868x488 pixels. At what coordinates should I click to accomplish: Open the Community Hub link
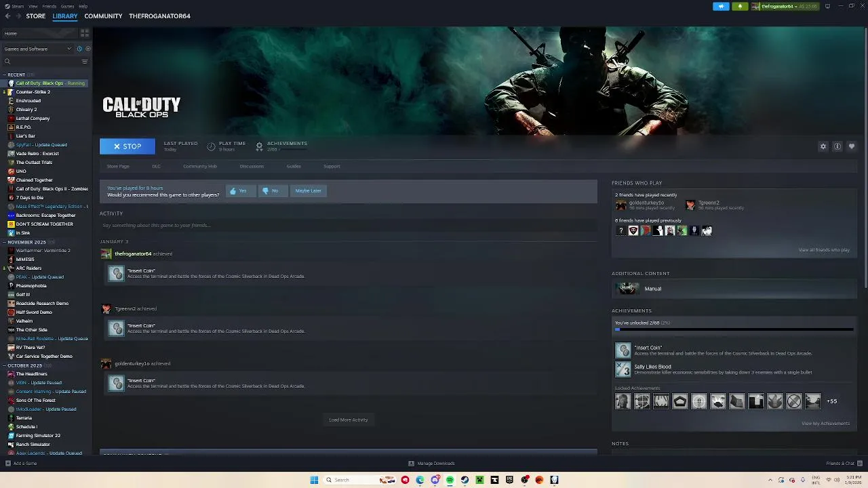pos(199,166)
